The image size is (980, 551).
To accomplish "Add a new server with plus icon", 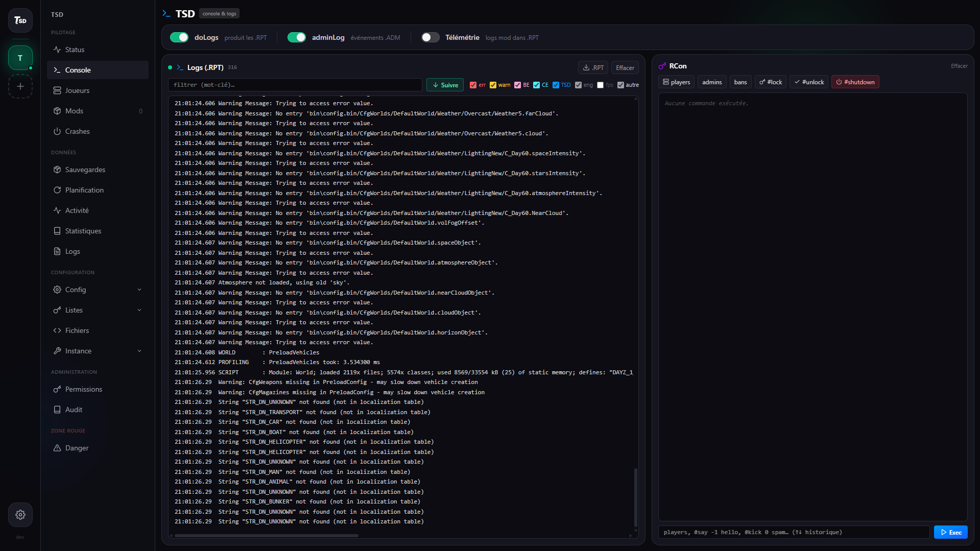I will (x=20, y=86).
